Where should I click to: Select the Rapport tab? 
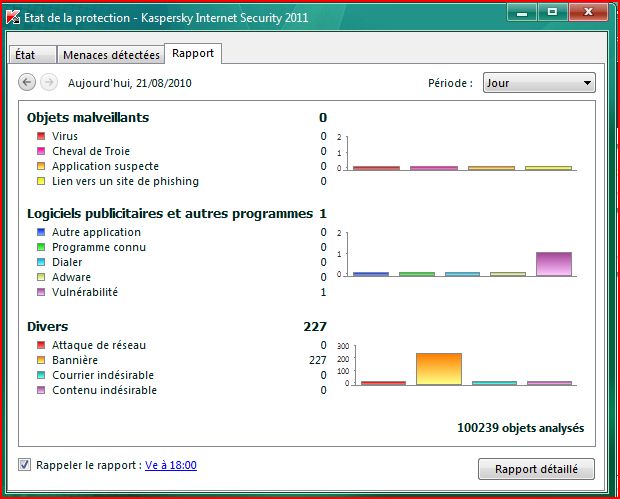193,53
